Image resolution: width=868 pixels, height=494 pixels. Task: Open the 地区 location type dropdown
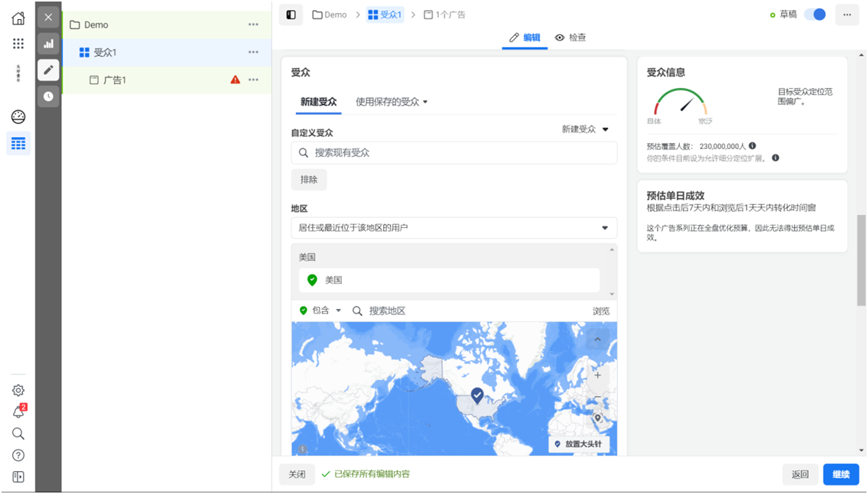coord(454,227)
